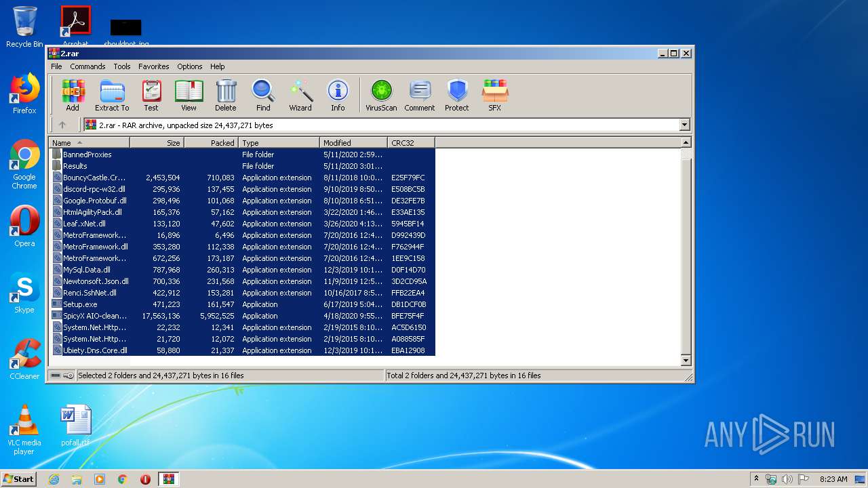Open the Options menu
Viewport: 868px width, 488px height.
coord(190,66)
